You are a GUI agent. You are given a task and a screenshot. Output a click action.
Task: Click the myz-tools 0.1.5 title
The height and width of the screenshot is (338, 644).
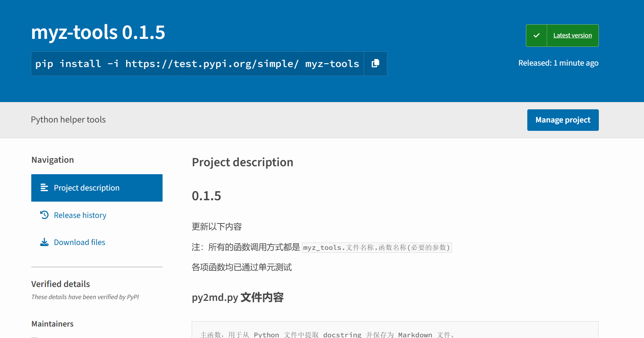click(98, 32)
